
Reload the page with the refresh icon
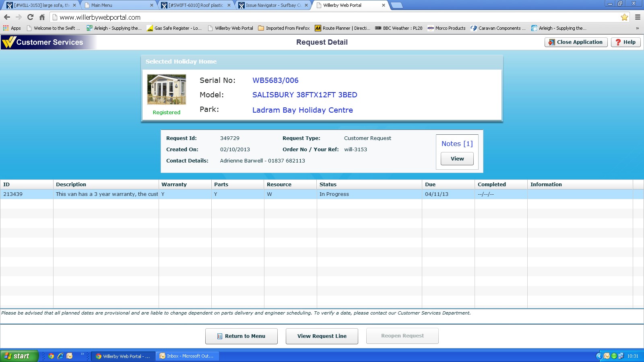click(30, 17)
